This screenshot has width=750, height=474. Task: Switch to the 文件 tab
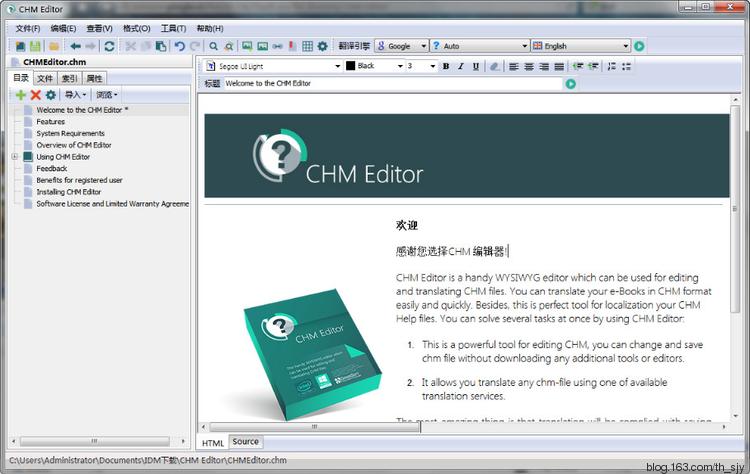point(45,78)
